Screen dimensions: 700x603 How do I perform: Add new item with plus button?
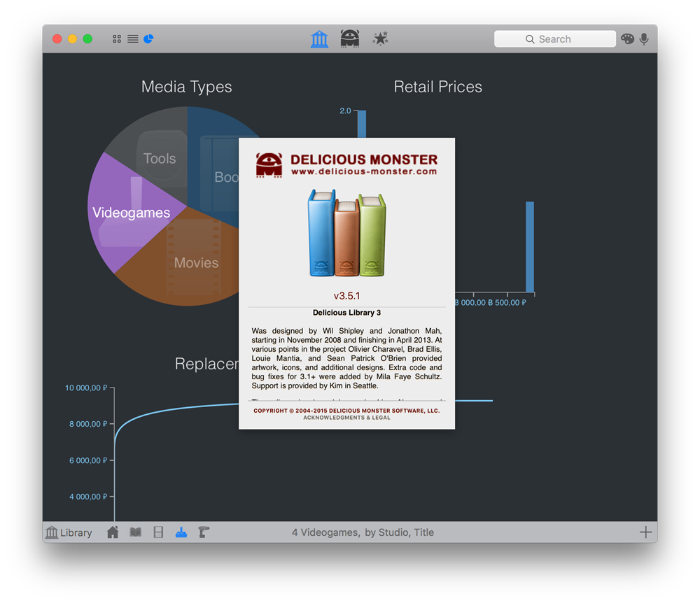coord(645,532)
